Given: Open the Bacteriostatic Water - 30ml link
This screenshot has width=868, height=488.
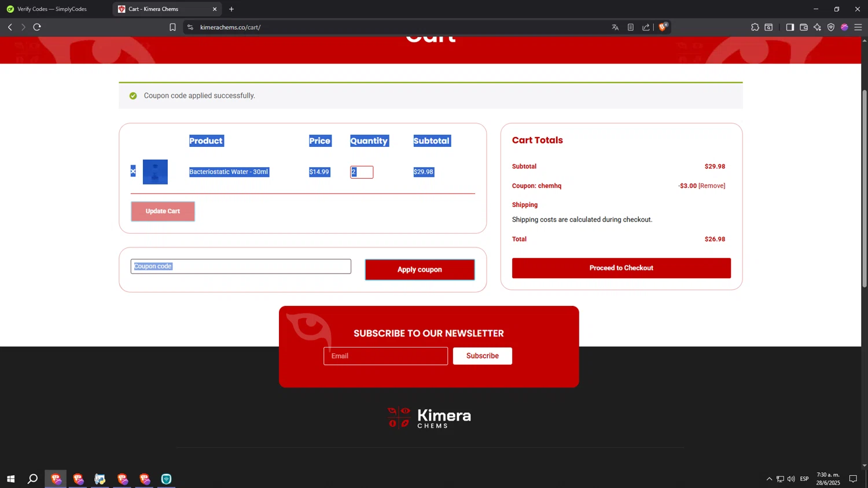Looking at the screenshot, I should (x=229, y=172).
